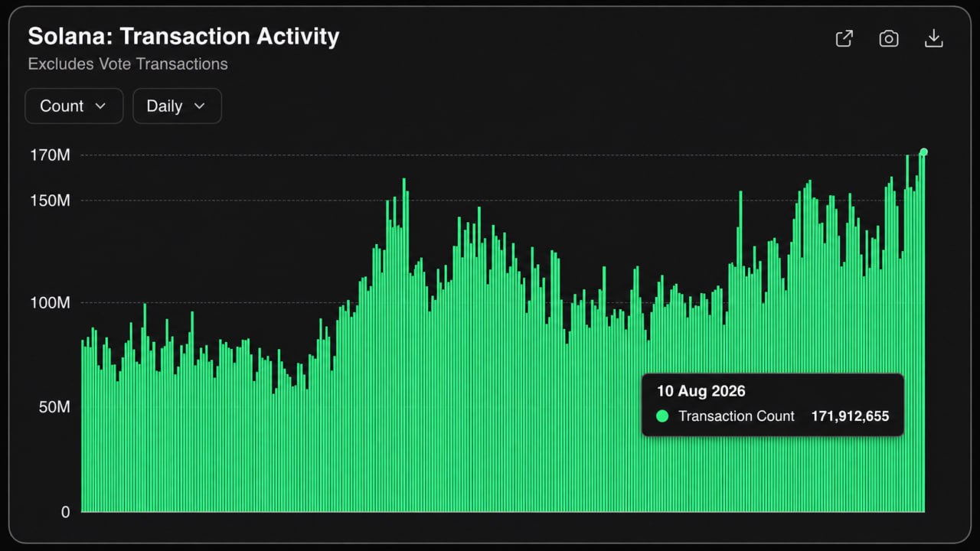Image resolution: width=980 pixels, height=551 pixels.
Task: Click the Solana: Transaction Activity title
Action: click(183, 36)
